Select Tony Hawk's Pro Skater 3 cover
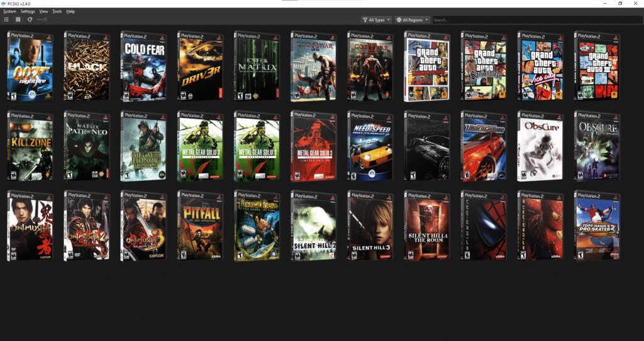This screenshot has width=644, height=341. (597, 226)
